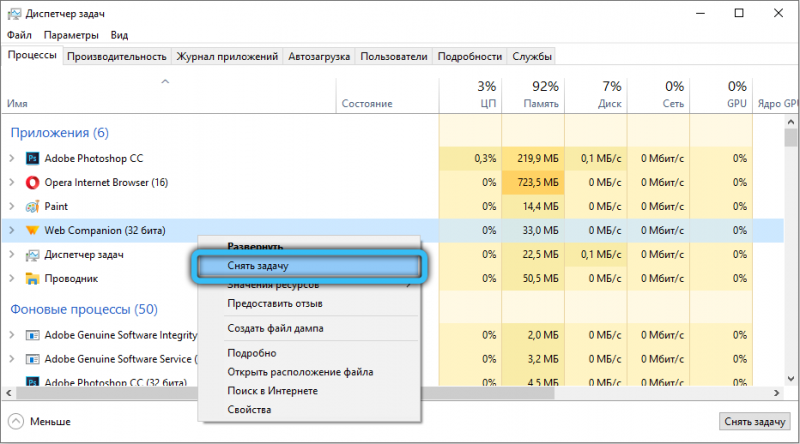Click the Меньше collapse arrow icon
This screenshot has height=444, width=800.
tap(16, 422)
